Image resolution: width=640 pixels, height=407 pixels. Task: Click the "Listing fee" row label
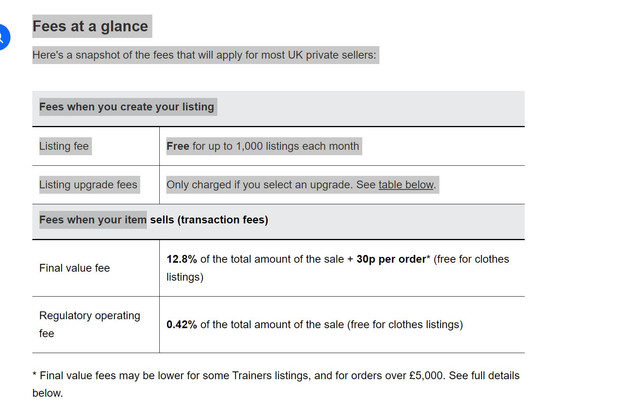point(64,146)
